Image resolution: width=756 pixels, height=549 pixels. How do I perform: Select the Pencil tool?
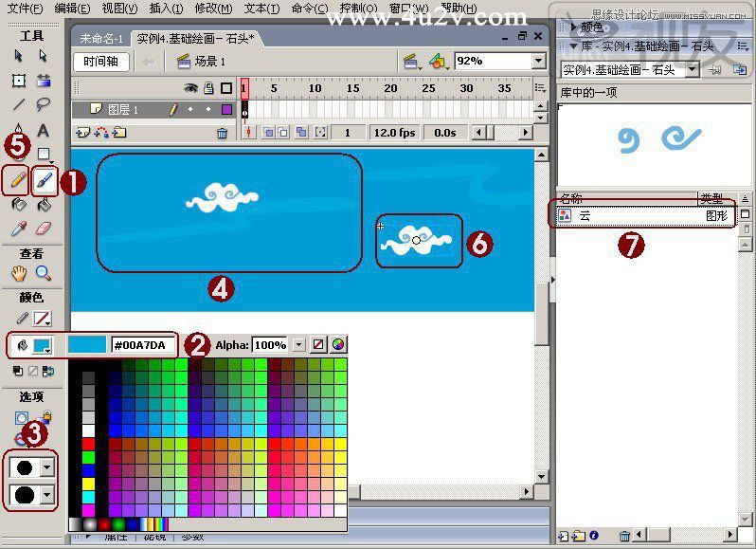pyautogui.click(x=18, y=177)
